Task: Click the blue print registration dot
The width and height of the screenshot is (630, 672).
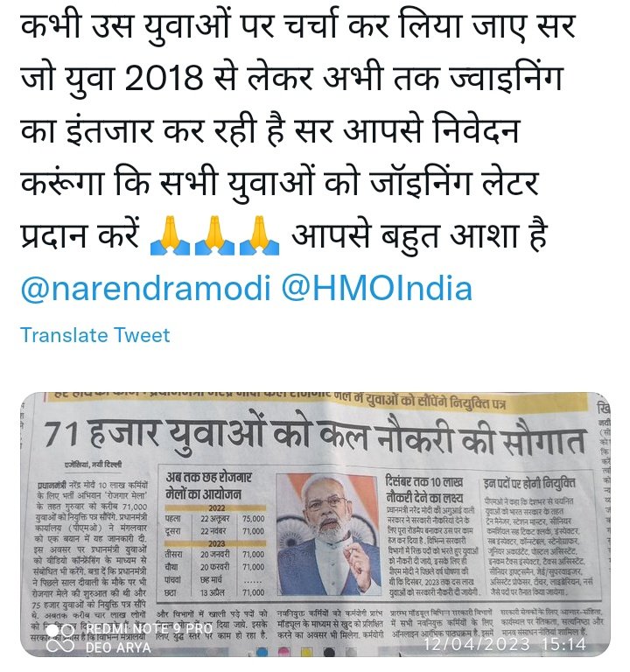Action: (x=262, y=653)
